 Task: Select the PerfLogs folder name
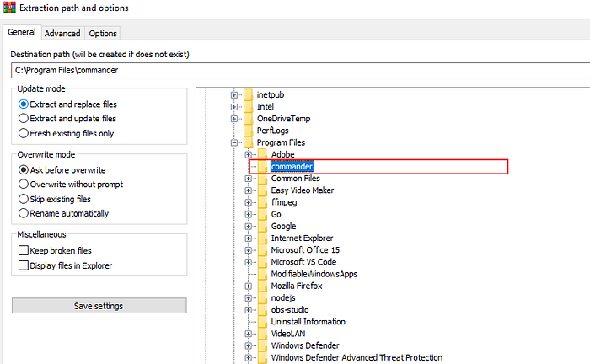tap(272, 131)
